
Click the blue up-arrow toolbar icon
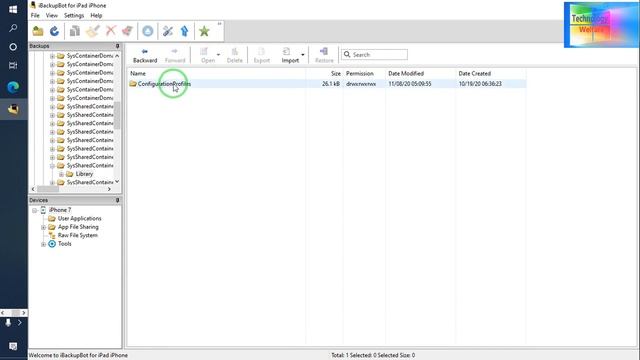tap(184, 31)
